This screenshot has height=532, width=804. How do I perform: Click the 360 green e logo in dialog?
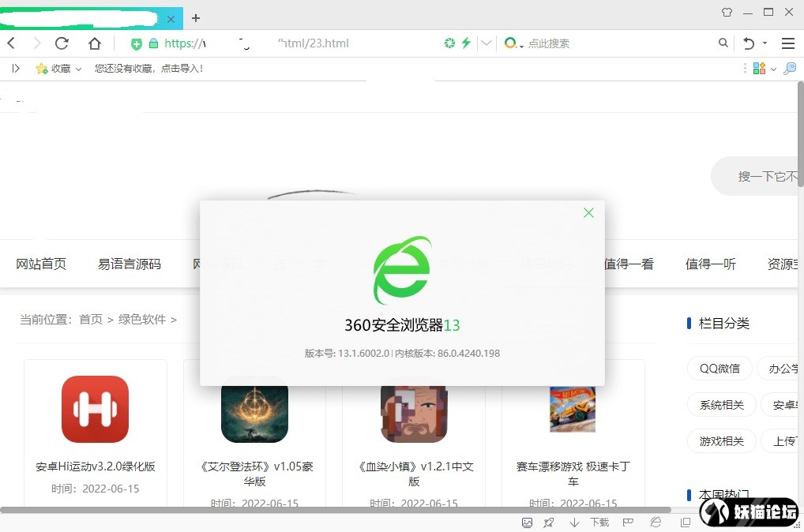(403, 270)
